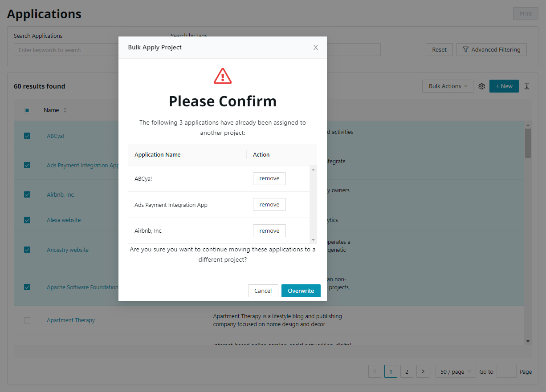546x392 pixels.
Task: Expand the Bulk Actions dropdown
Action: 448,86
